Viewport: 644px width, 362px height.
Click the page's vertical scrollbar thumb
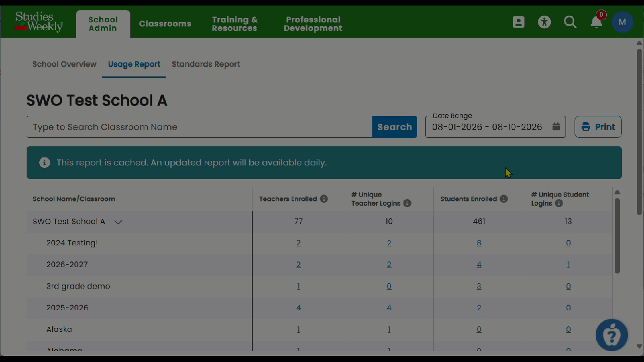tap(639, 132)
